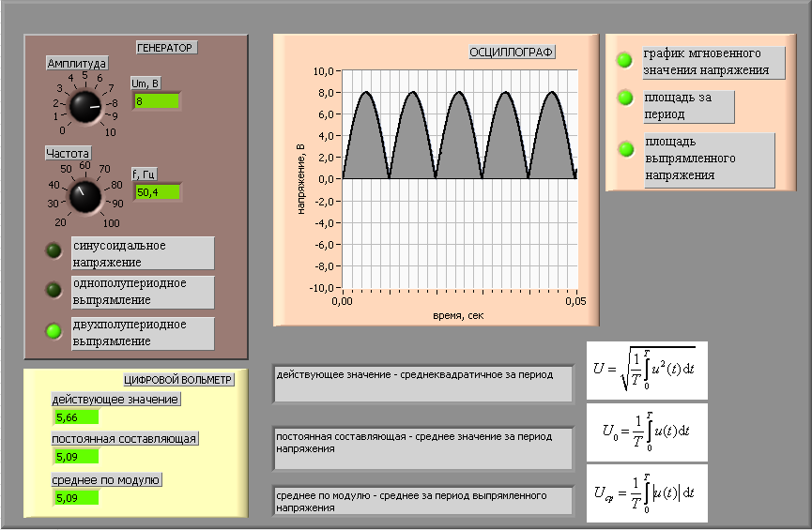Click the f, Гц field showing 50,4
This screenshot has height=530, width=812.
click(x=158, y=192)
